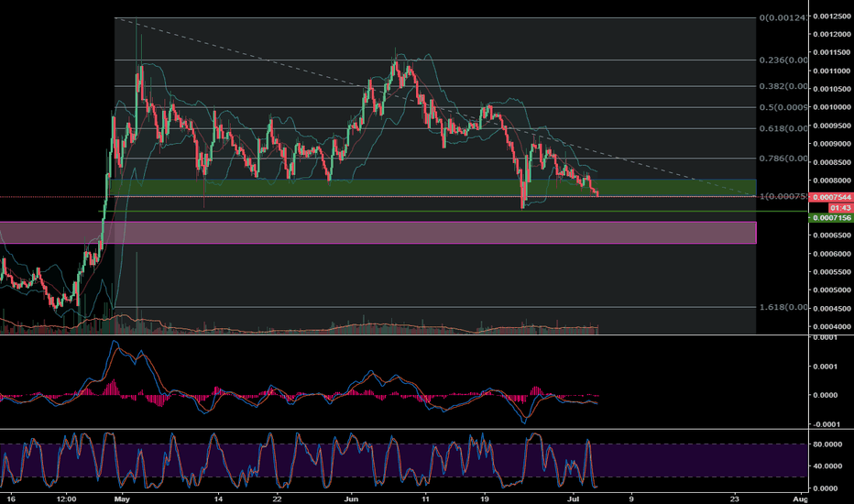Click the Jun date label on time axis
This screenshot has width=854, height=504.
click(352, 499)
